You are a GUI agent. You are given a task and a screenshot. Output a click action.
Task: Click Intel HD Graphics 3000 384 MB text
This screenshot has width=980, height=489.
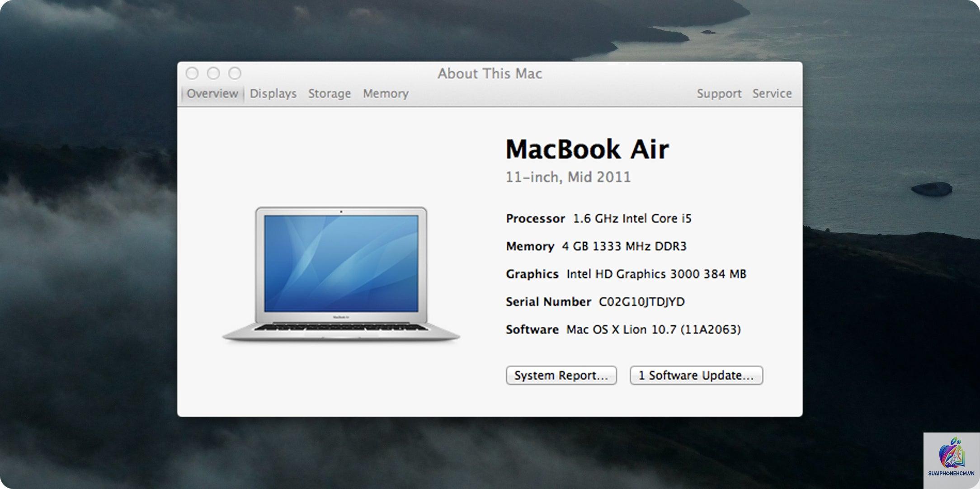click(x=656, y=274)
